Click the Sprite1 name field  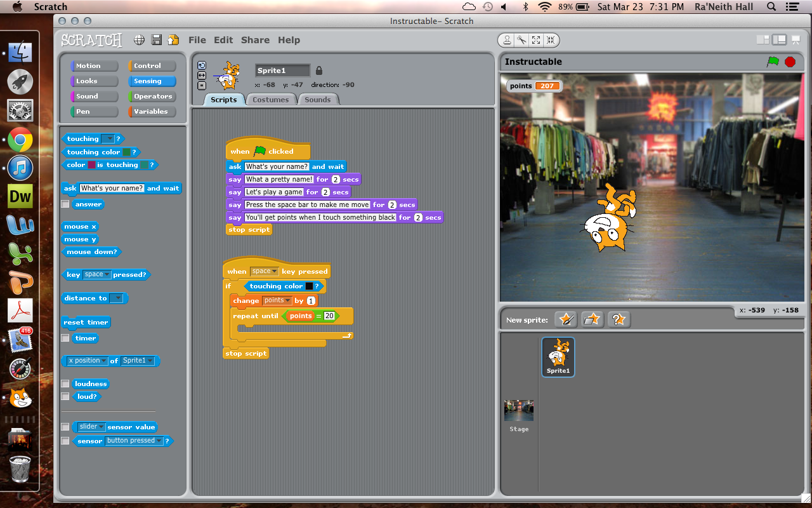coord(282,70)
